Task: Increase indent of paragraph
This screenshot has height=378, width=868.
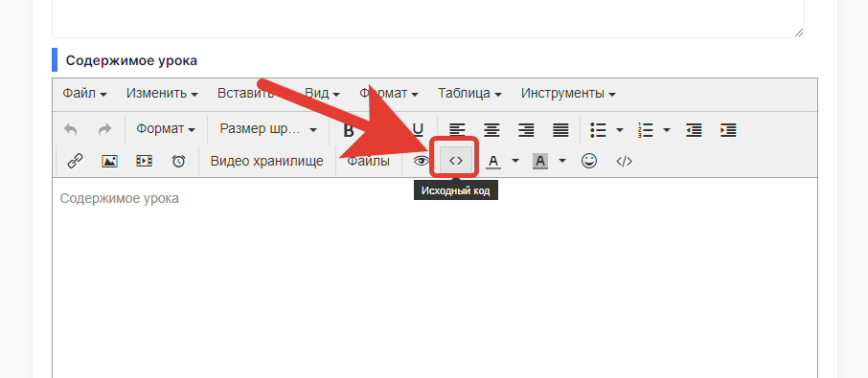Action: 728,130
